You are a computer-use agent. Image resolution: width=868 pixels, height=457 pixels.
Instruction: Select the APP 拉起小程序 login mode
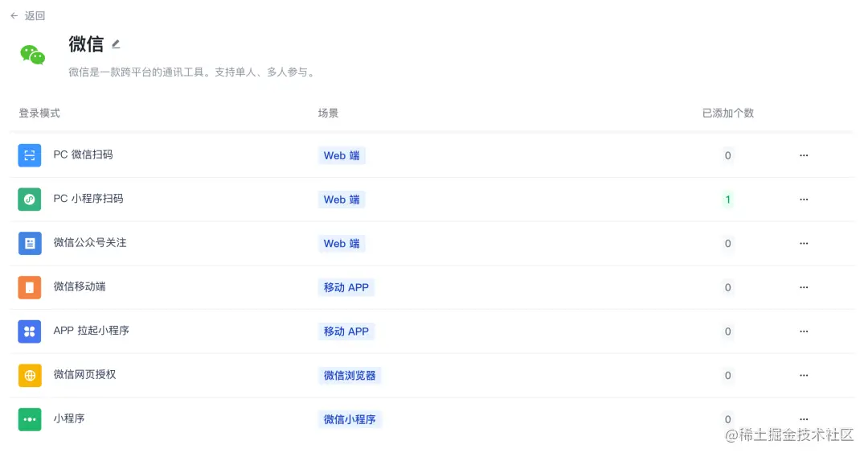(92, 330)
